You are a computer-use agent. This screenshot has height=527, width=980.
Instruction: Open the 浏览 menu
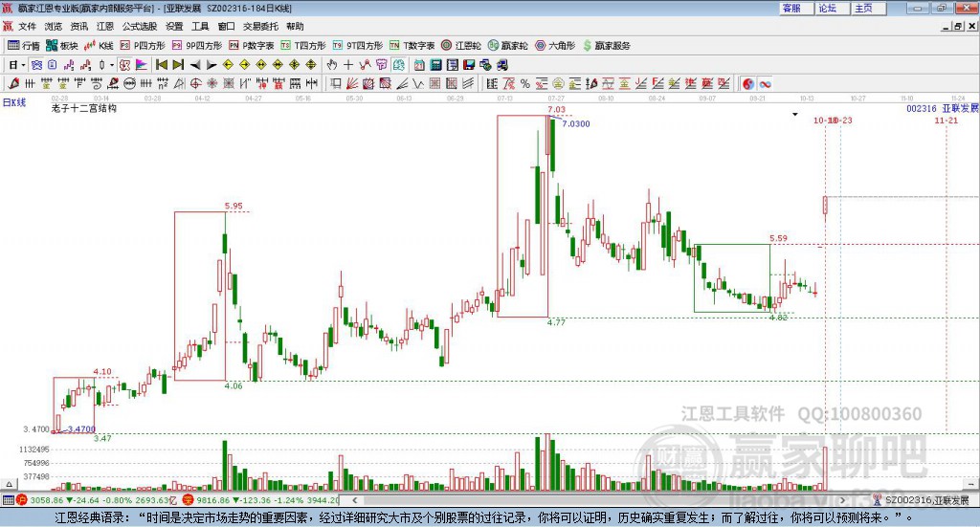[54, 26]
